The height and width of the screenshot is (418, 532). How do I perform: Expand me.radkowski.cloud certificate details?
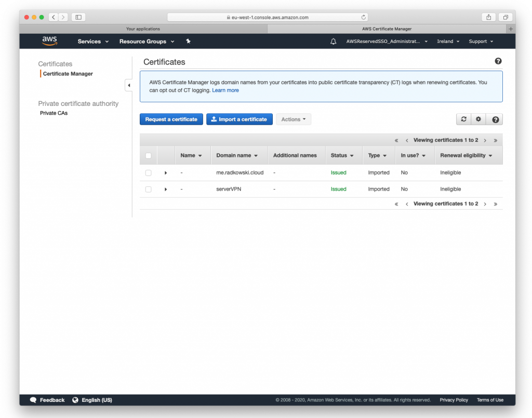coord(166,173)
